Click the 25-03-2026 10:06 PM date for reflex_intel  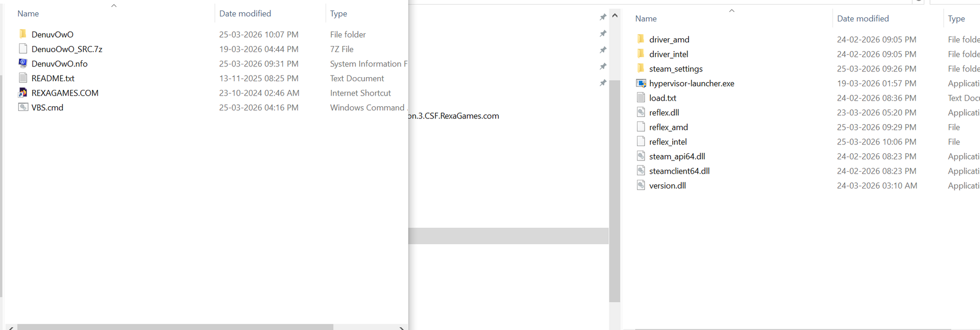(876, 142)
